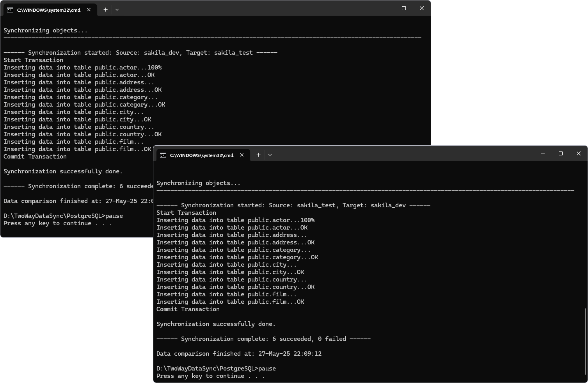Open the tab dropdown chevron in the front window
This screenshot has height=383, width=588.
click(270, 155)
